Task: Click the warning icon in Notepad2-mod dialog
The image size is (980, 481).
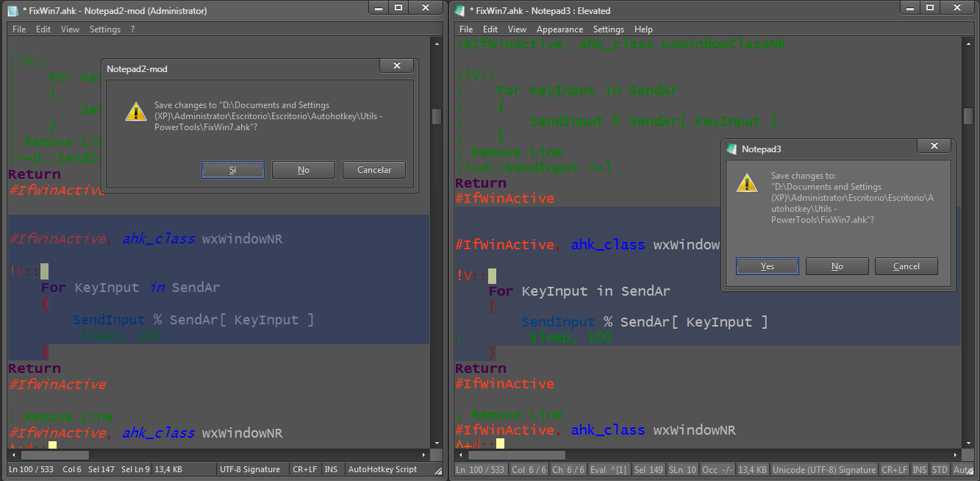Action: [x=136, y=112]
